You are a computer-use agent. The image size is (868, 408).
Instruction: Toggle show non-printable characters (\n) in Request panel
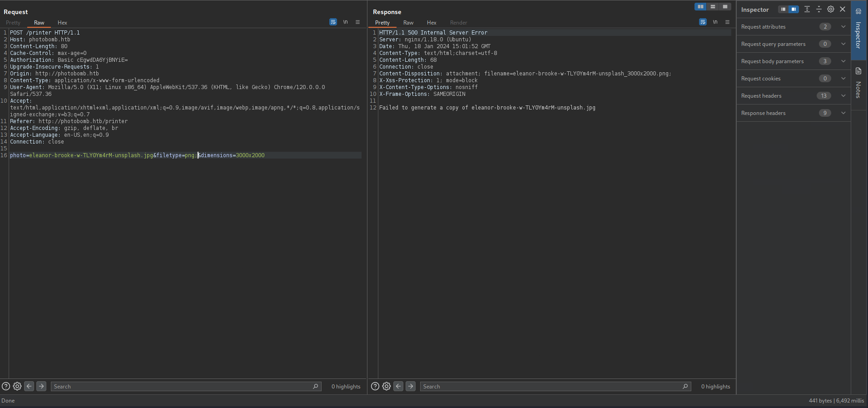point(346,22)
